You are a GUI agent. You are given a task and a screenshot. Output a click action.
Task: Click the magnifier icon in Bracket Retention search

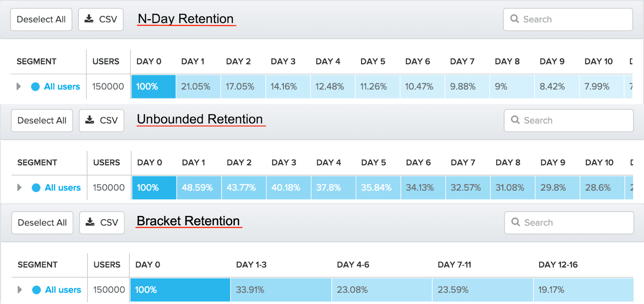(x=516, y=222)
